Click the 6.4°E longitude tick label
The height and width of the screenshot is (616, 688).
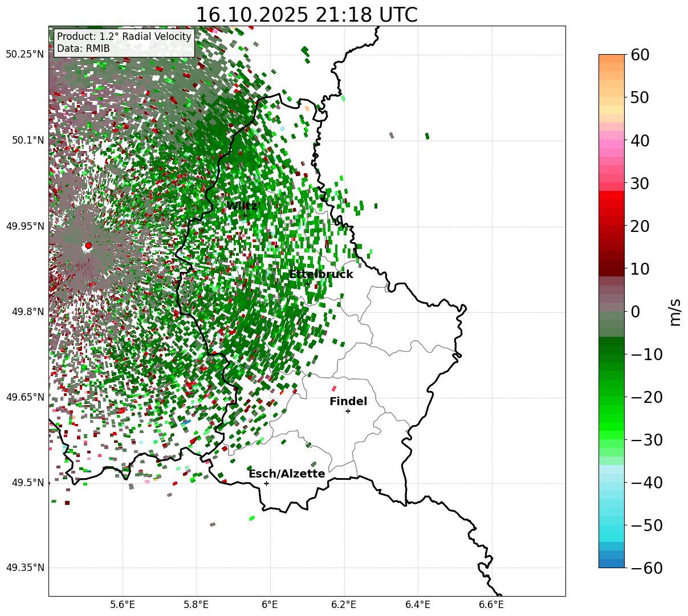click(418, 605)
